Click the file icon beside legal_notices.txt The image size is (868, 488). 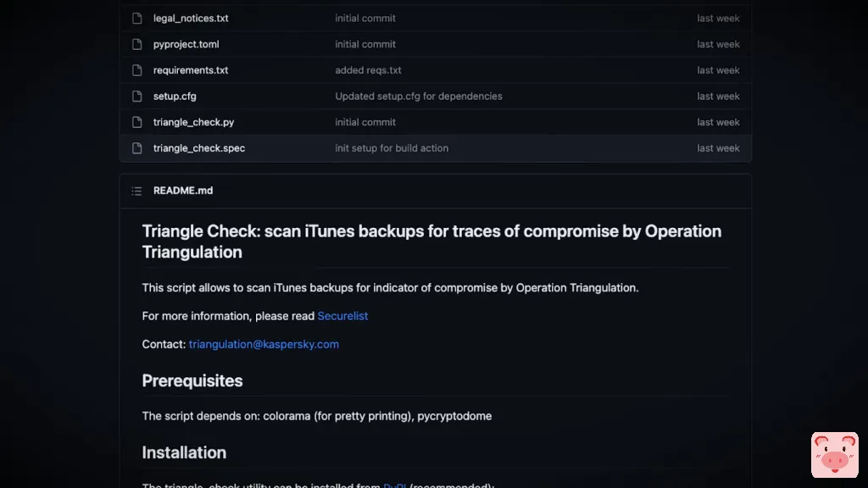point(136,19)
